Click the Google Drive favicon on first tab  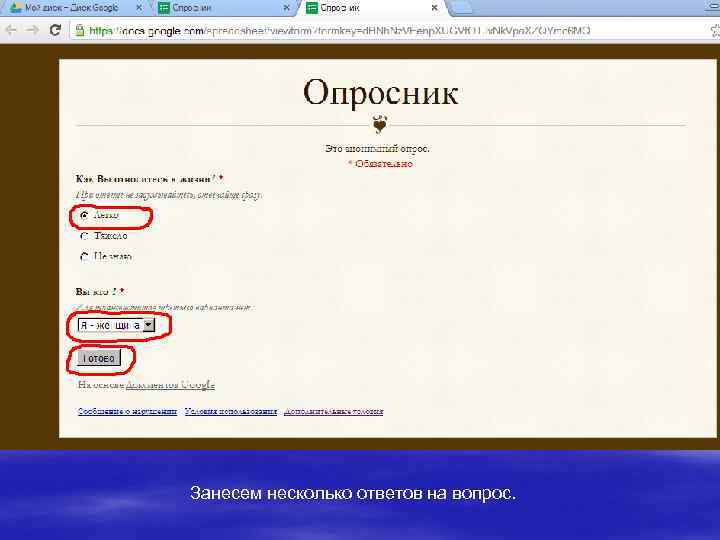[x=16, y=7]
